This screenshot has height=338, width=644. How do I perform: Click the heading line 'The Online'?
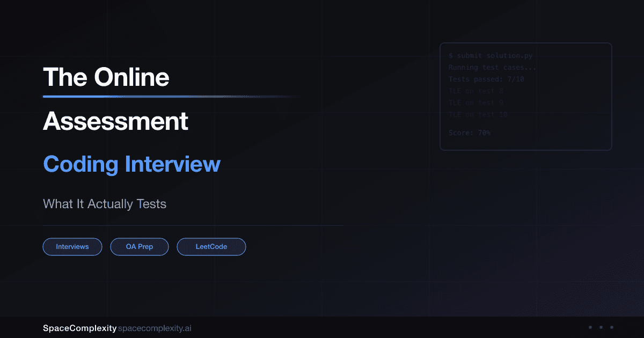click(106, 78)
